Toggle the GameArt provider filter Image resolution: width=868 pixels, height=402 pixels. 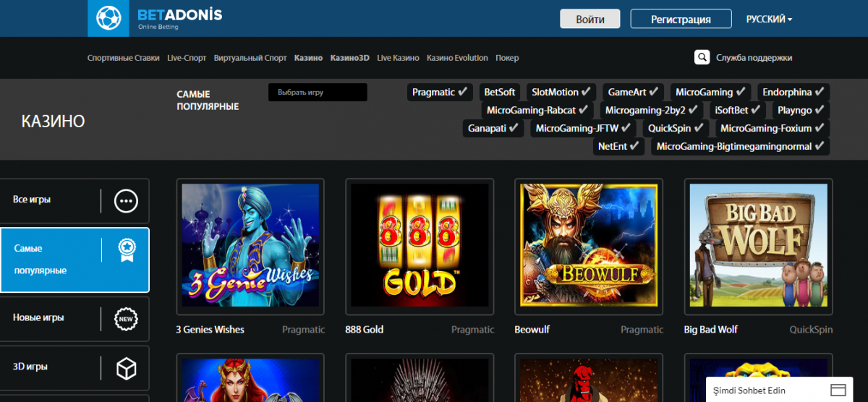633,93
